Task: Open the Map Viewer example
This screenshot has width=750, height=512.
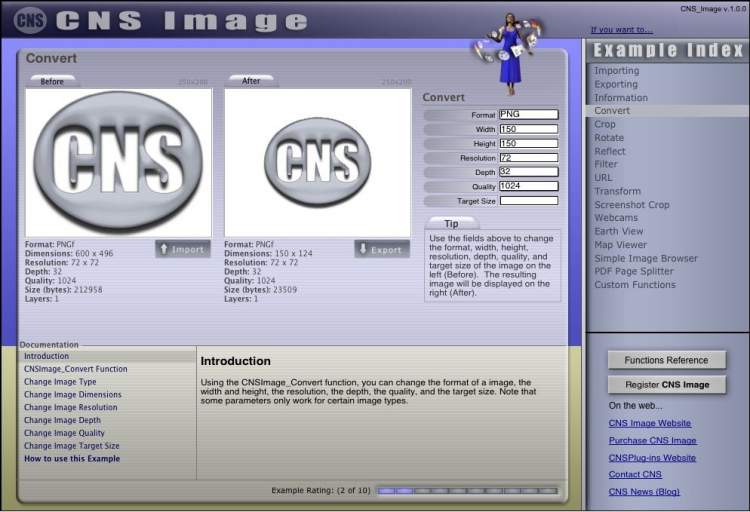Action: [x=620, y=245]
